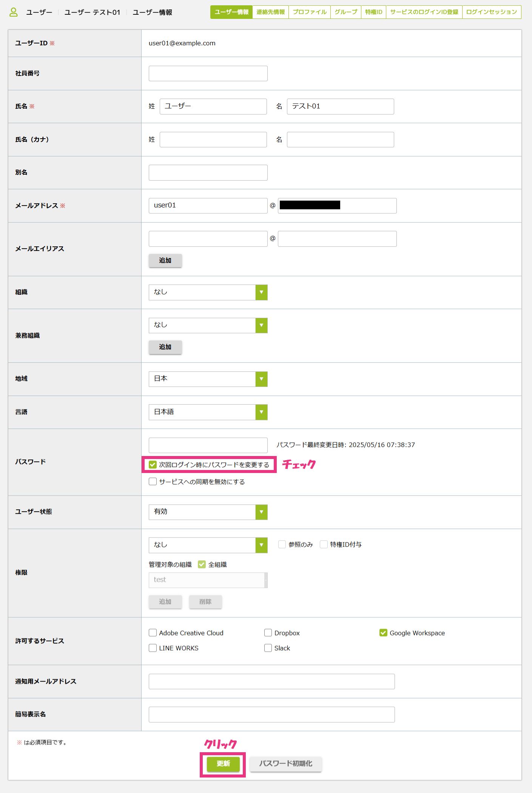Open the 連絡先情報 tab
The image size is (532, 793).
(x=270, y=12)
